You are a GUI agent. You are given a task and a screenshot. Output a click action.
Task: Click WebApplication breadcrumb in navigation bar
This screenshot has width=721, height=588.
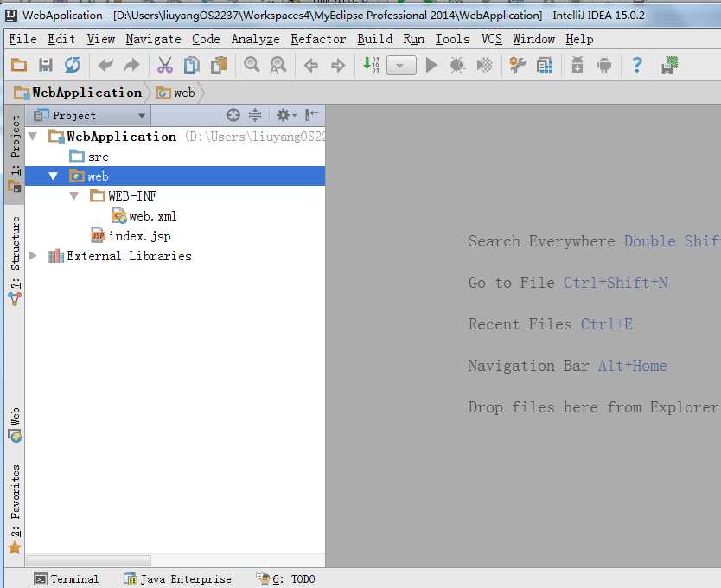78,93
